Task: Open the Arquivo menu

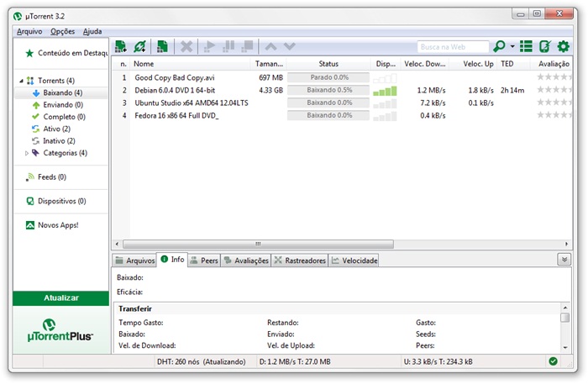Action: pos(29,31)
